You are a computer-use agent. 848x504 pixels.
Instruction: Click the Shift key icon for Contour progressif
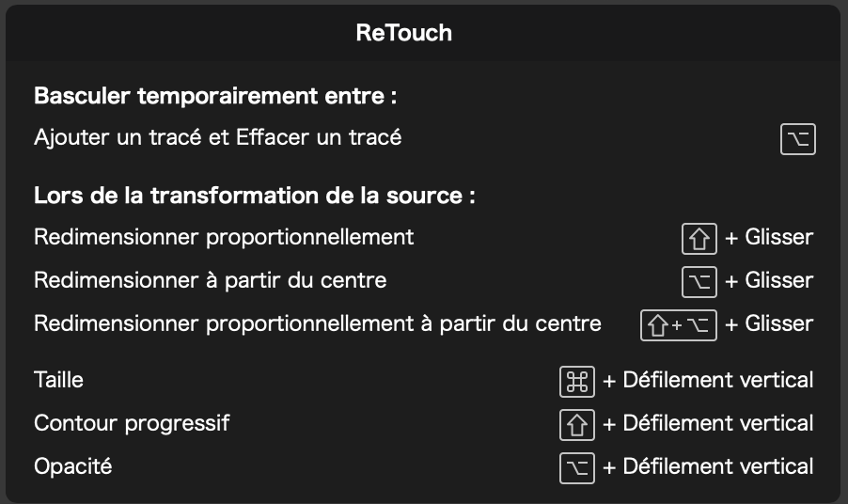(577, 424)
